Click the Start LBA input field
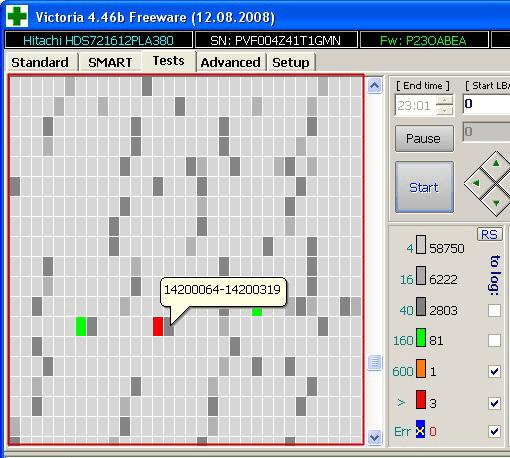Screen dimensions: 510x458 point(486,104)
